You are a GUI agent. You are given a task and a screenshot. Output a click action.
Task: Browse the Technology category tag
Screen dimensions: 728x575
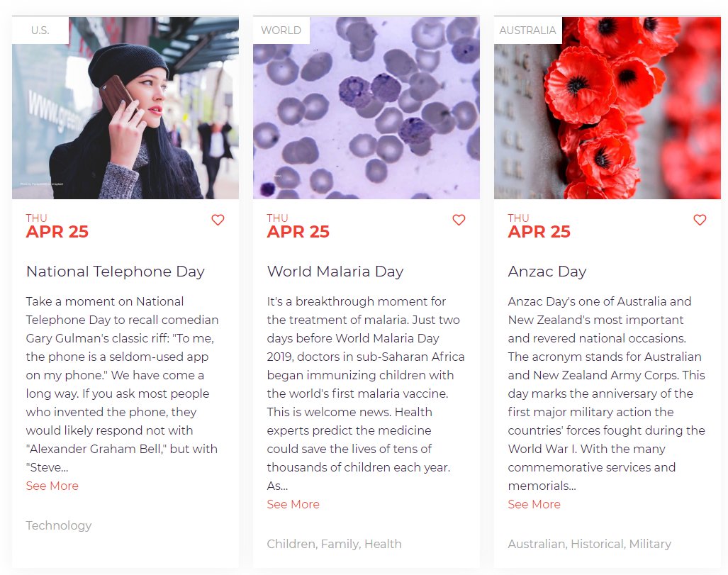tap(59, 525)
